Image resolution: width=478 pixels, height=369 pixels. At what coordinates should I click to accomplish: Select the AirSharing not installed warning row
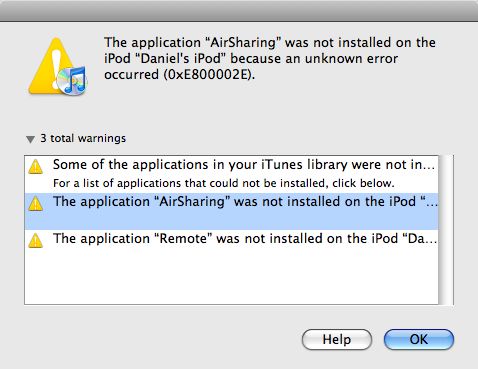coord(232,211)
